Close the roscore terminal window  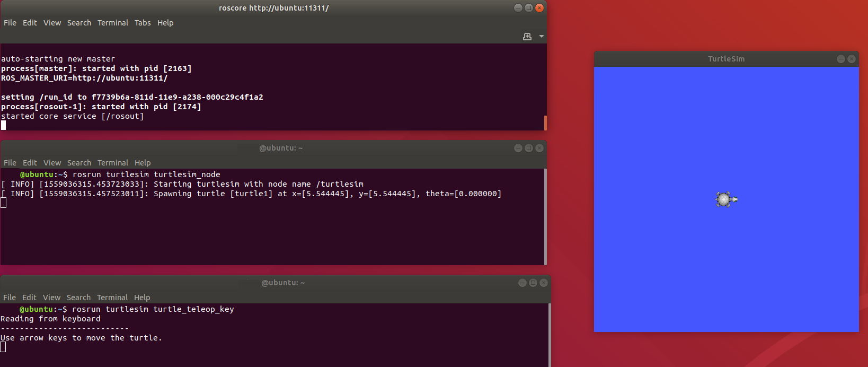(539, 8)
